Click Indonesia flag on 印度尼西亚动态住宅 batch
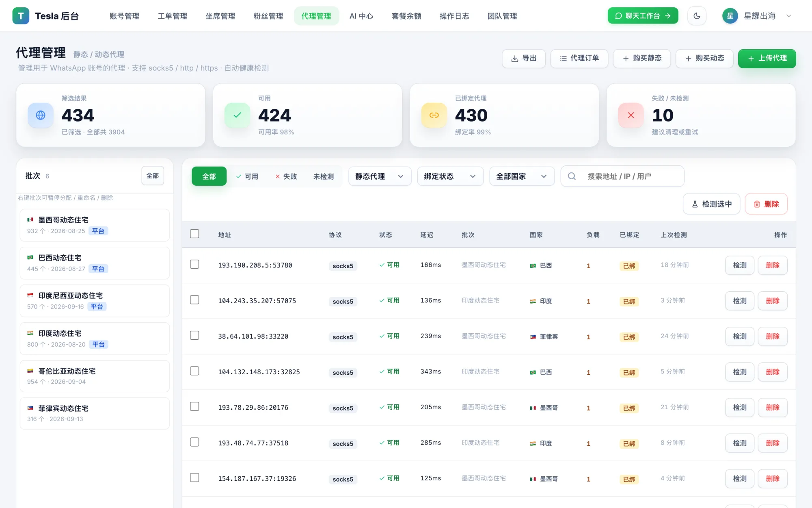Image resolution: width=812 pixels, height=508 pixels. pos(30,295)
